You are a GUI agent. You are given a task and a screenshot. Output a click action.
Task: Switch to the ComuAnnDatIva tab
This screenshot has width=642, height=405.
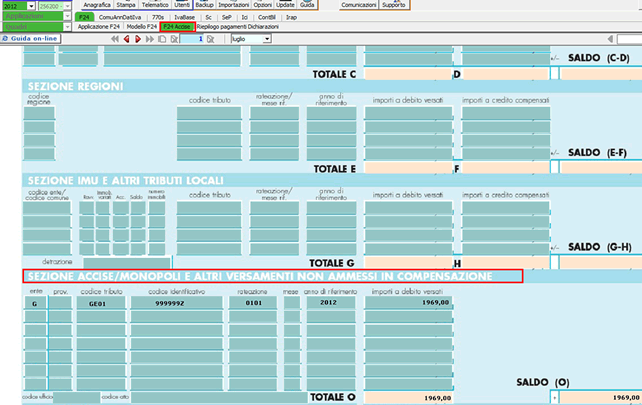120,17
